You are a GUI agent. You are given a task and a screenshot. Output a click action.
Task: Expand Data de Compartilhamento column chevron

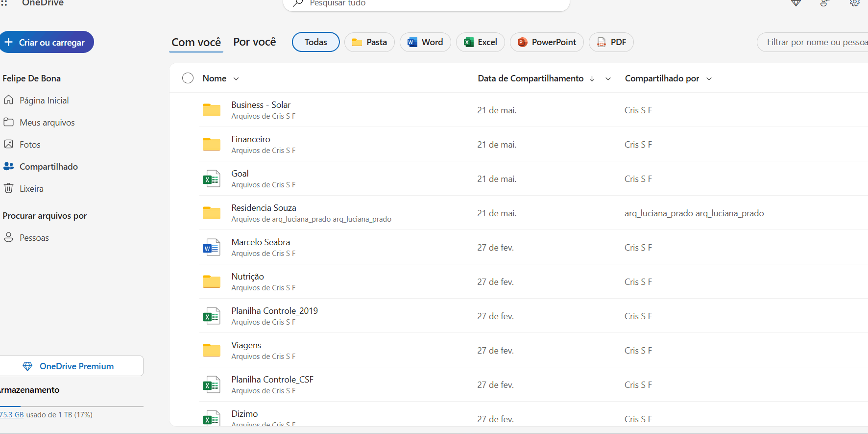point(608,79)
